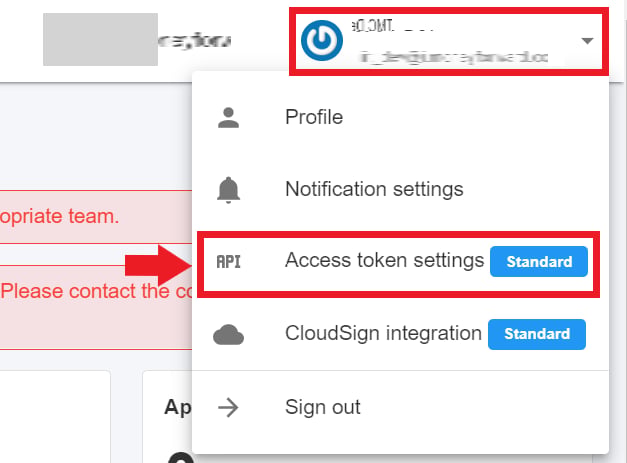Click the cloud icon for CloudSign

[x=228, y=335]
